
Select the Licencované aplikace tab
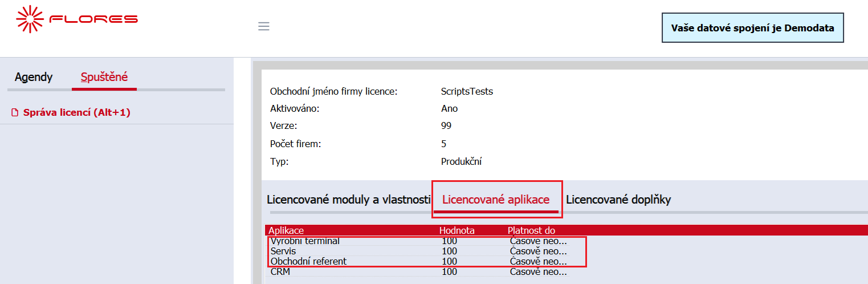coord(496,200)
